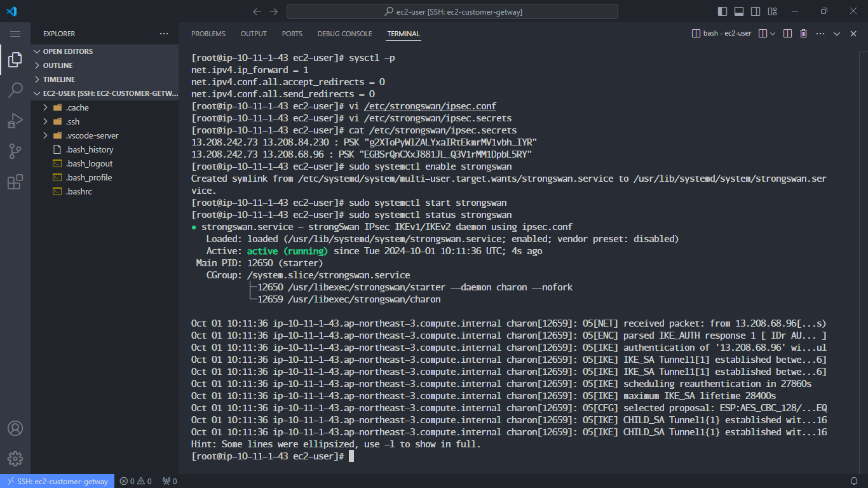This screenshot has width=868, height=488.
Task: Open the Source Control view
Action: [15, 151]
